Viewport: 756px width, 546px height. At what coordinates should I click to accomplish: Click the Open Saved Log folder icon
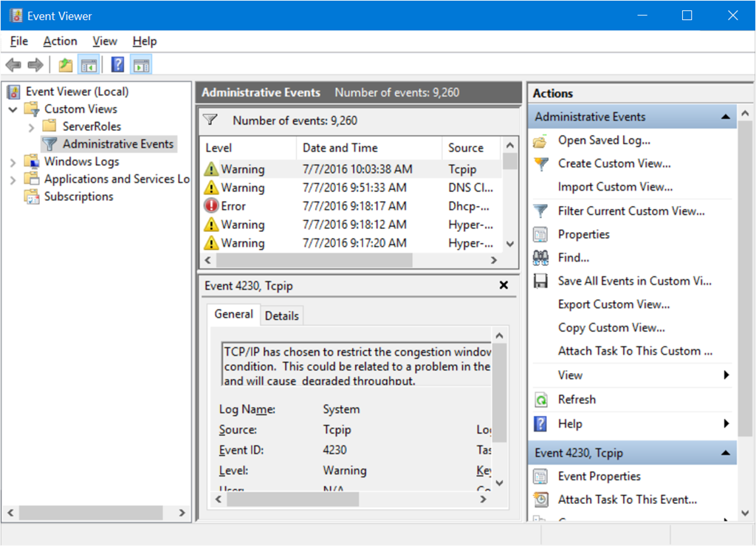click(540, 141)
